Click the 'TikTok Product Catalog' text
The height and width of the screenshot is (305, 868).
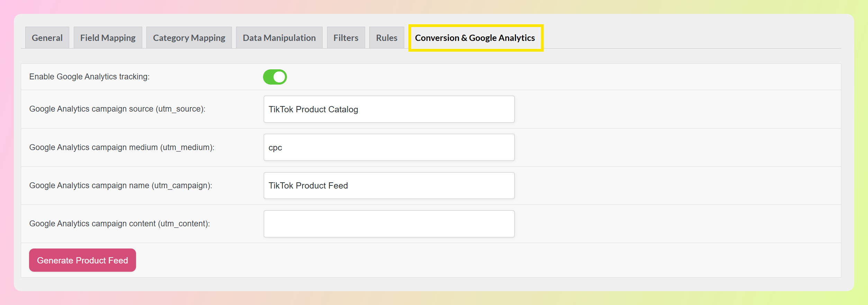pyautogui.click(x=313, y=110)
